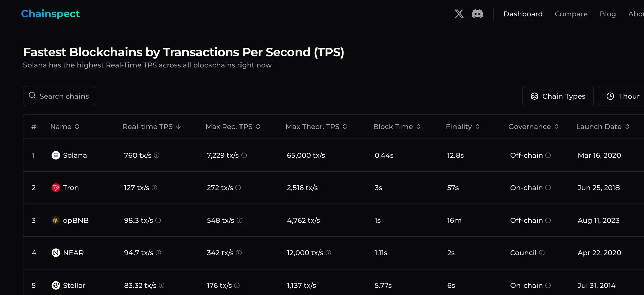
Task: Open the Blog nav link
Action: [608, 14]
